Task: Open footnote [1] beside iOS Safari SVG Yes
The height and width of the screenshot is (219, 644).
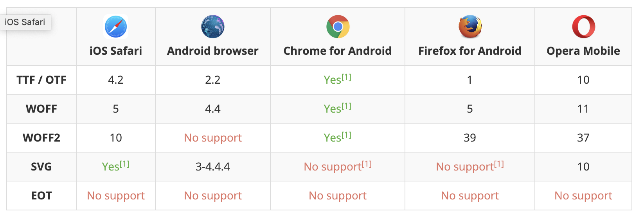Action: pos(125,164)
